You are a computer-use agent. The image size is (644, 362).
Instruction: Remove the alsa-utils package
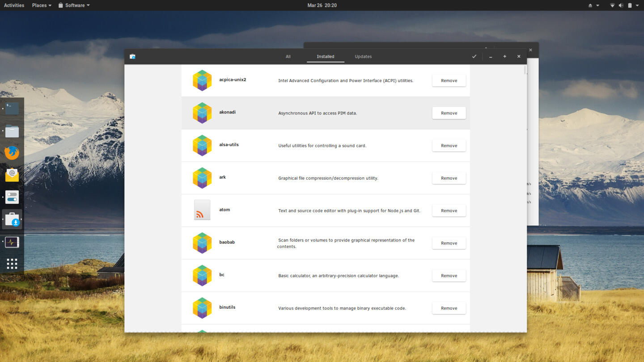[449, 146]
